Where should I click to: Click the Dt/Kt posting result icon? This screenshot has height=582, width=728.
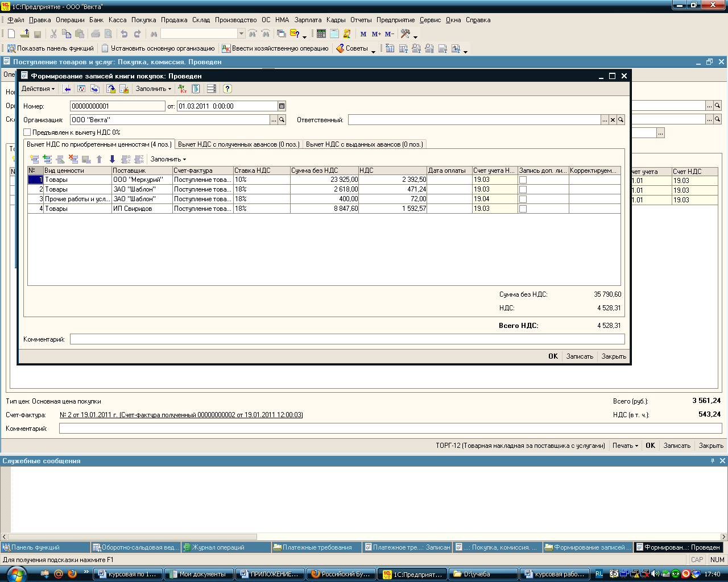(x=182, y=89)
